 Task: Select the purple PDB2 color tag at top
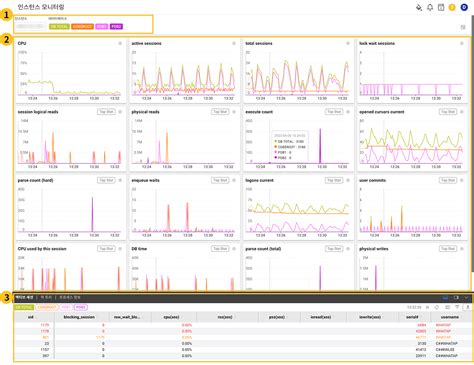(116, 26)
